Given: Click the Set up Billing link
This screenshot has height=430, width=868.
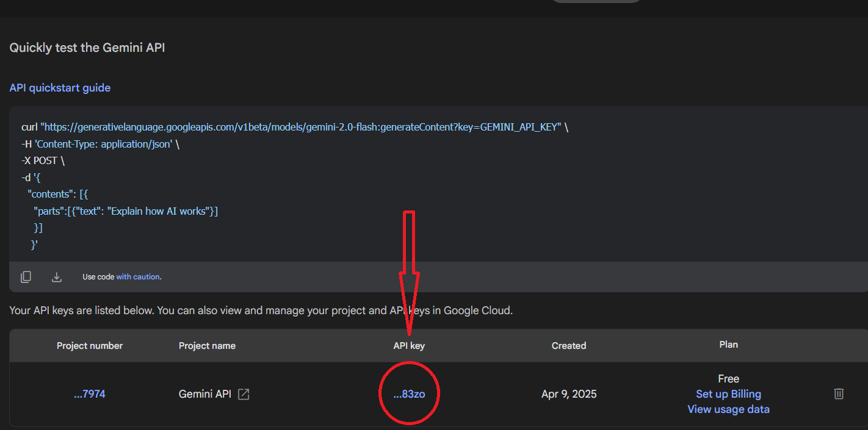Looking at the screenshot, I should (728, 394).
